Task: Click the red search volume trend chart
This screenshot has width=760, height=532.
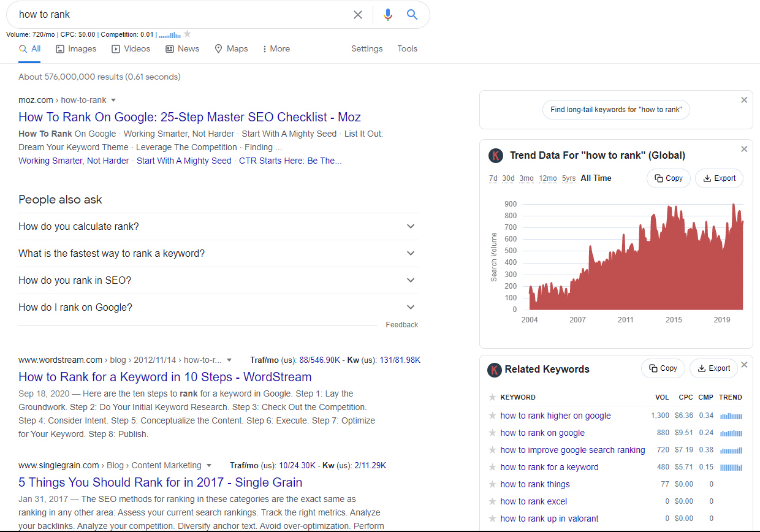Action: click(635, 257)
